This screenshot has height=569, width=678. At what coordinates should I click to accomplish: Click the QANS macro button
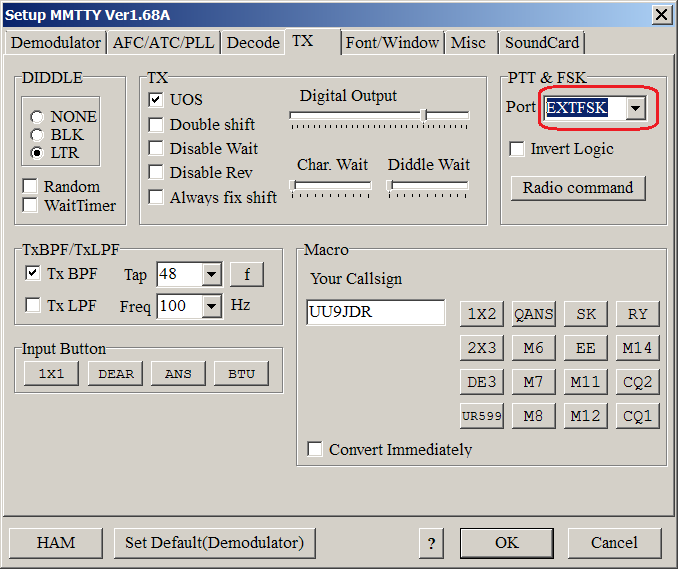click(x=534, y=314)
